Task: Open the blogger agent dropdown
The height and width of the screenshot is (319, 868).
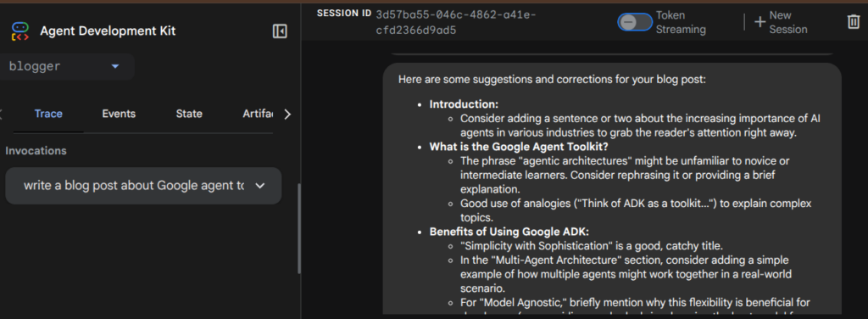Action: (65, 66)
